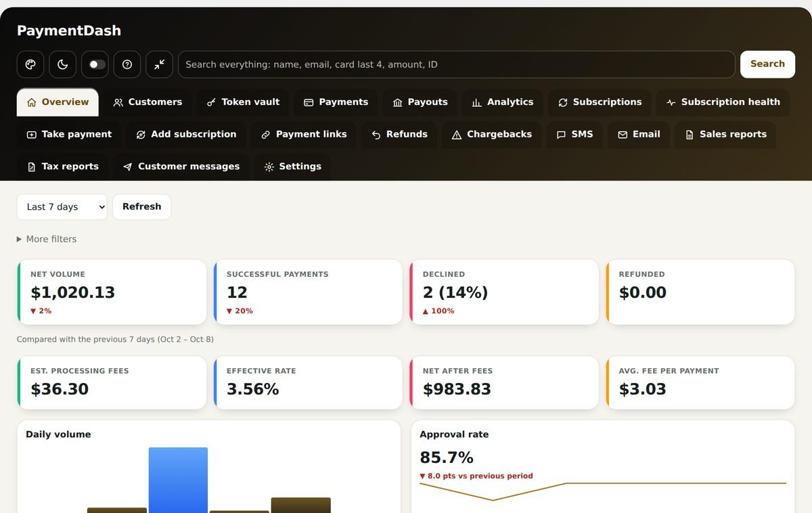This screenshot has width=812, height=513.
Task: Open the help question mark icon
Action: (x=127, y=64)
